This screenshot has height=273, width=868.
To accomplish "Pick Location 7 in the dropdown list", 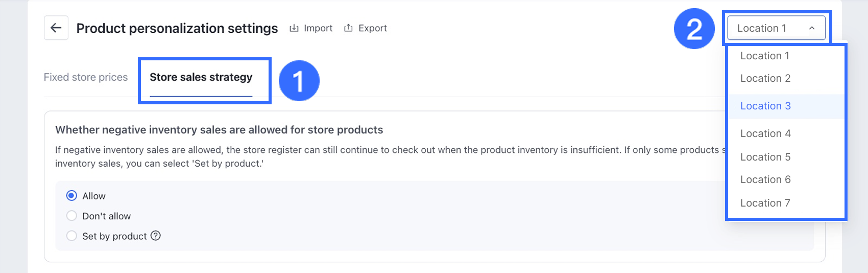I will 765,203.
